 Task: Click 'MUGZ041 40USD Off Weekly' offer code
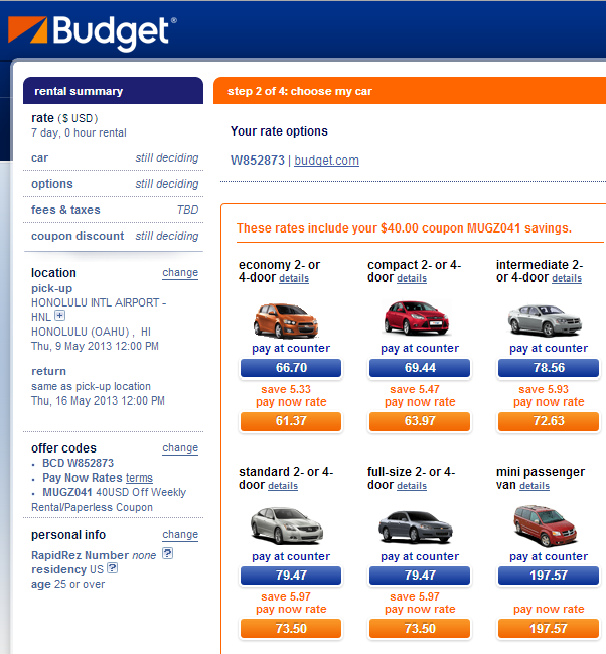[x=114, y=492]
